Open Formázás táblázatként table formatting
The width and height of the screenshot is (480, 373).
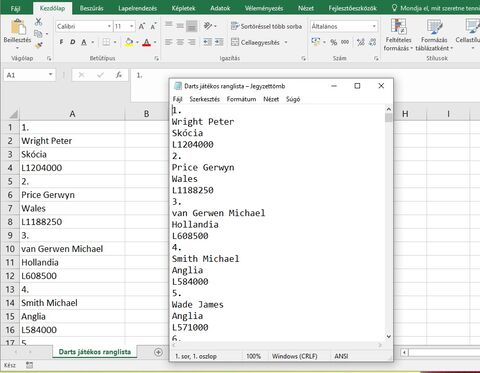[434, 35]
